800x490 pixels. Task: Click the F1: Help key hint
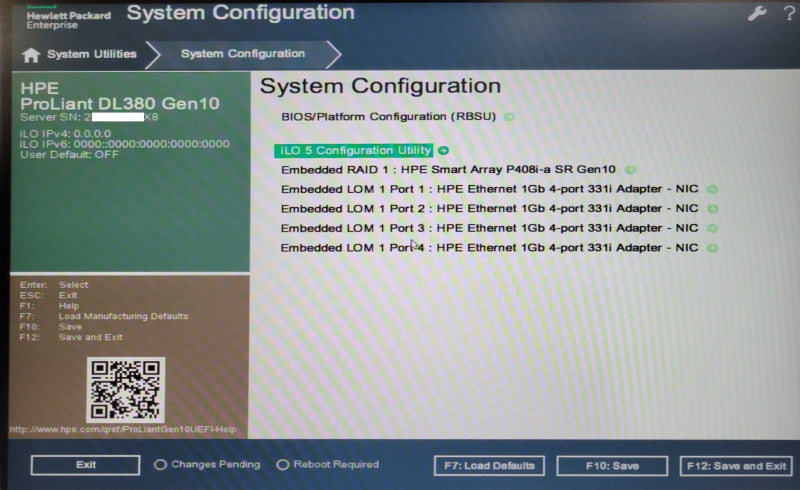click(49, 306)
